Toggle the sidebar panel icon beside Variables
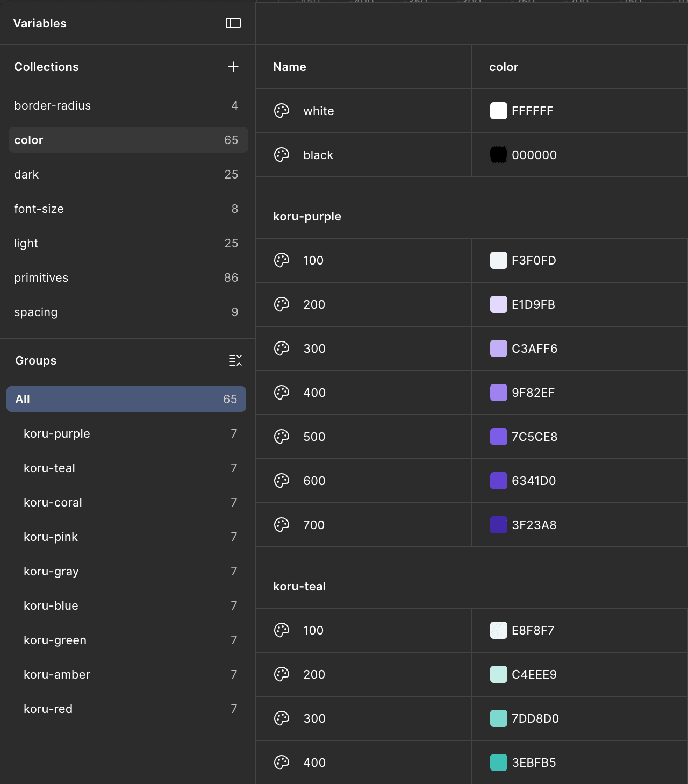The image size is (688, 784). pyautogui.click(x=233, y=23)
